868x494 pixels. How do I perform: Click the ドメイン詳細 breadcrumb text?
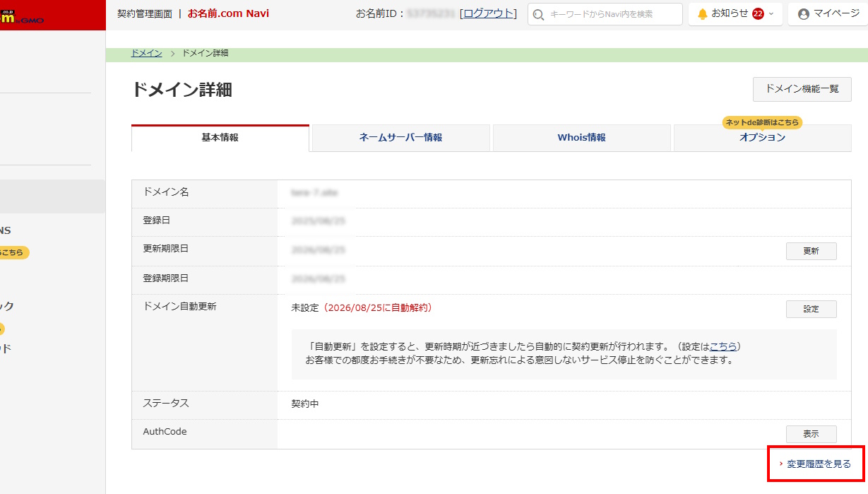tap(205, 53)
